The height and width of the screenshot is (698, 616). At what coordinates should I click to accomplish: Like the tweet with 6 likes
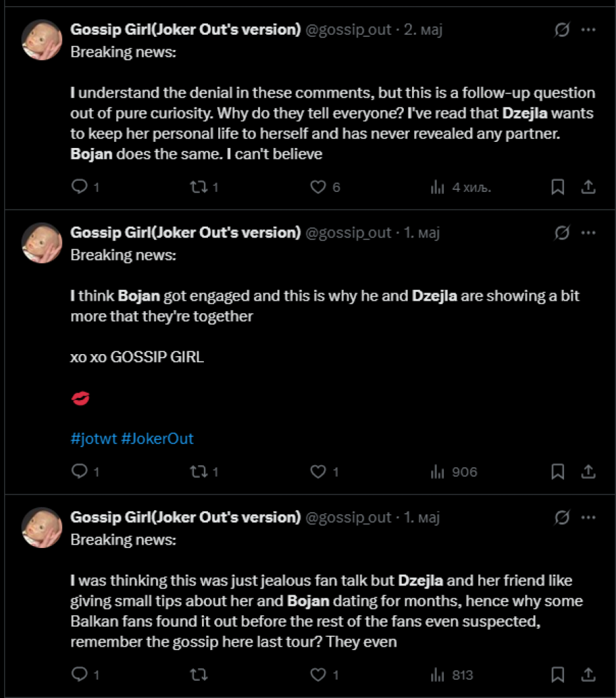[318, 187]
